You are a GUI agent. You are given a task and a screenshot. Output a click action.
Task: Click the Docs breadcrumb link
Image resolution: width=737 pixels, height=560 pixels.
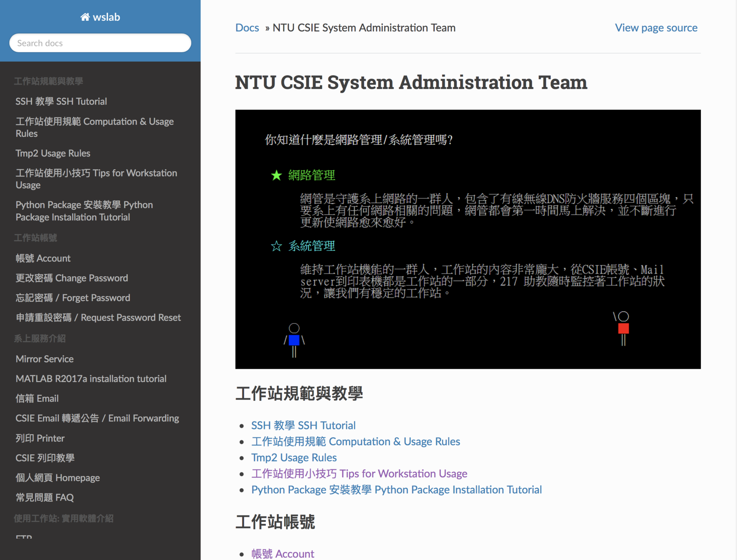247,28
